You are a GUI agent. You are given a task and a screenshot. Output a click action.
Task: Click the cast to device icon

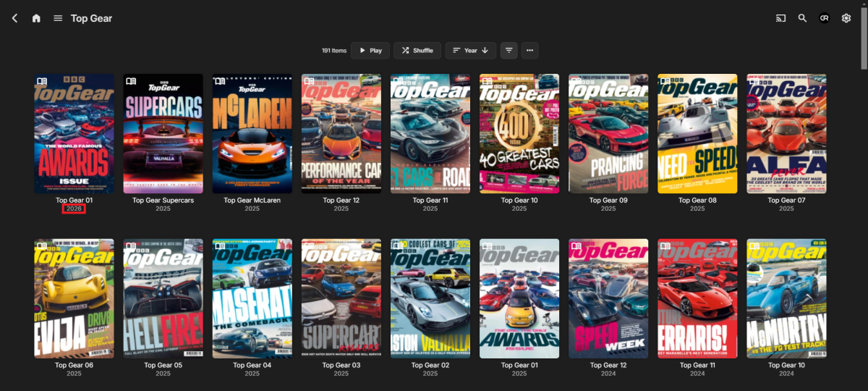[x=780, y=18]
